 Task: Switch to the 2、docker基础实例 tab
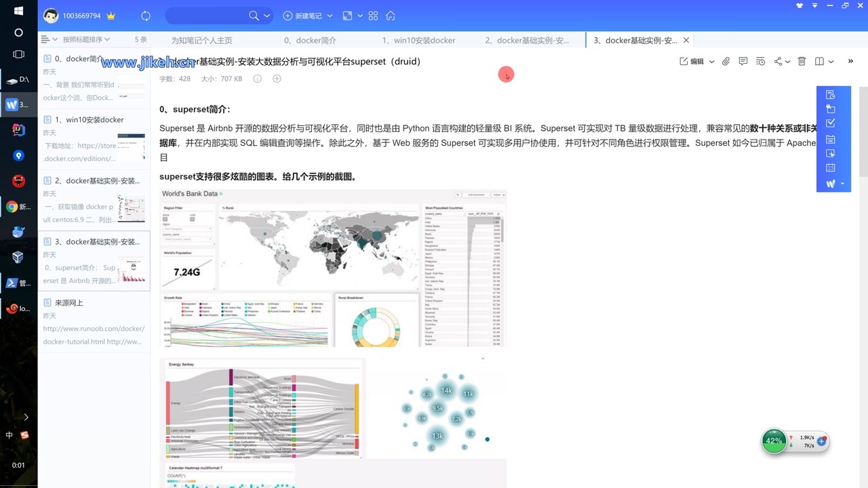(x=527, y=41)
